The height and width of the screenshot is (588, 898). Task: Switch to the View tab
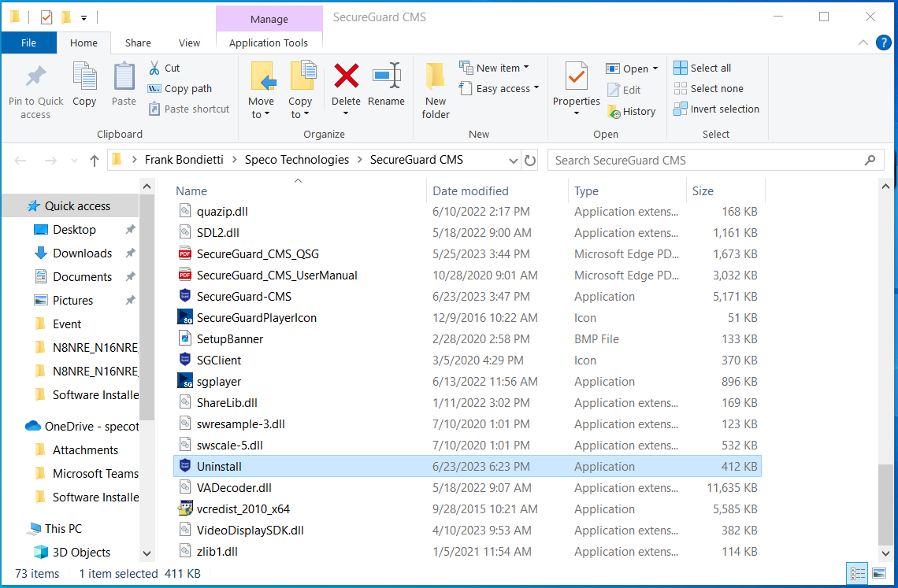coord(189,43)
